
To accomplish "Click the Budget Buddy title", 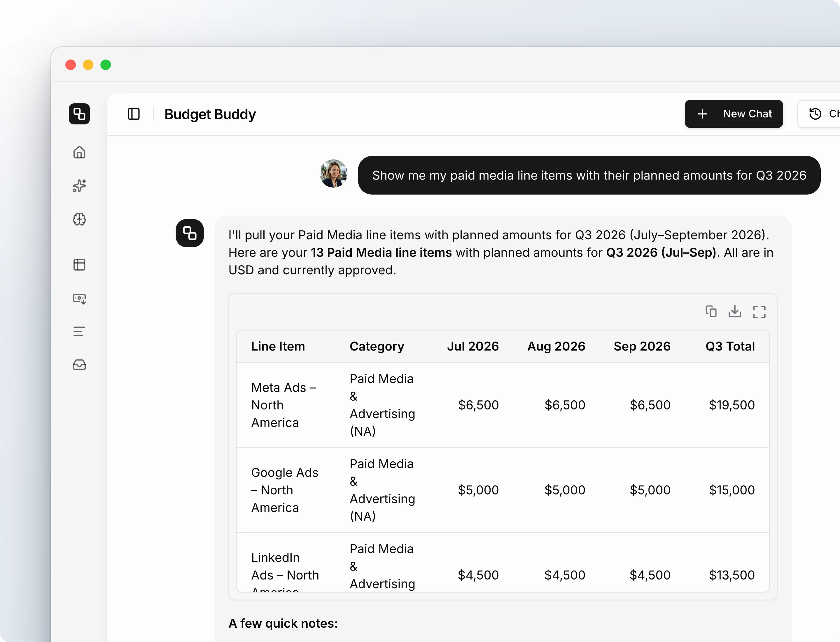I will pos(210,114).
